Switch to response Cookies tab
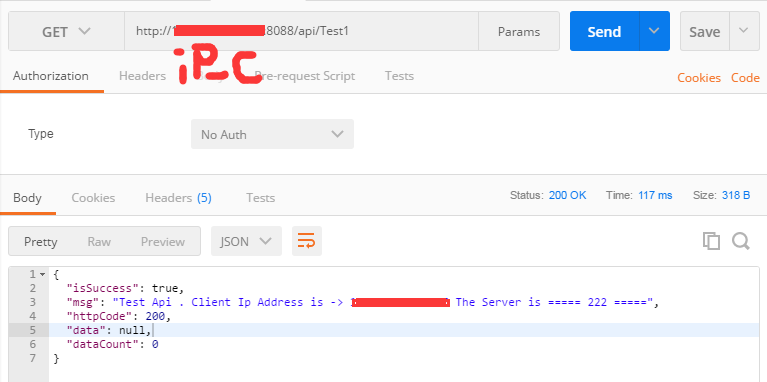Viewport: 767px width, 382px height. point(93,198)
